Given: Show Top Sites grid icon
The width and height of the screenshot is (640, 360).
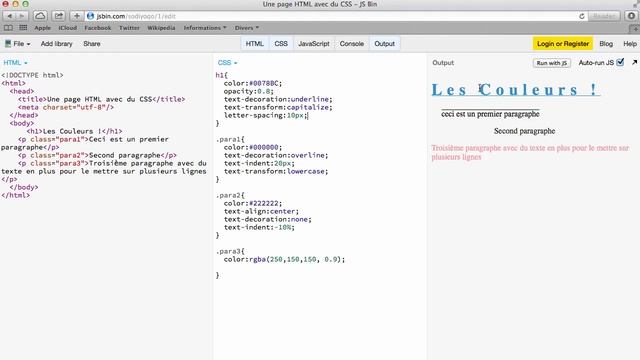Looking at the screenshot, I should [x=23, y=28].
